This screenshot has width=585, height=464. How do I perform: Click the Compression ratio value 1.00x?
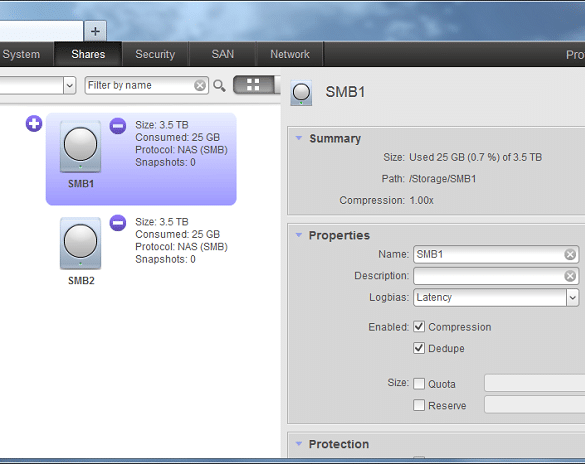click(422, 201)
